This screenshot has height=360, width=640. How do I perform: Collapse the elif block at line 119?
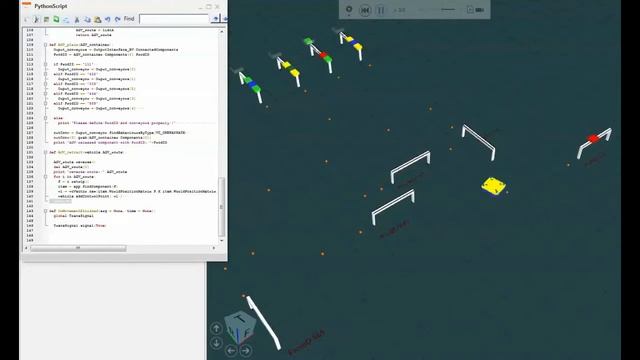pos(45,94)
